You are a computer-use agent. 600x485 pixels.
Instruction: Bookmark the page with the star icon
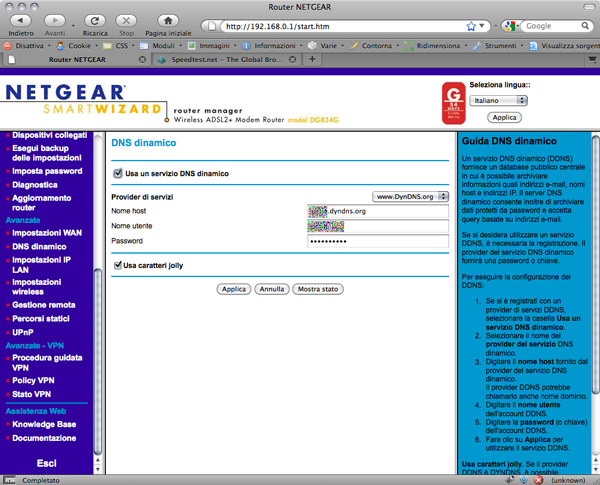(471, 26)
